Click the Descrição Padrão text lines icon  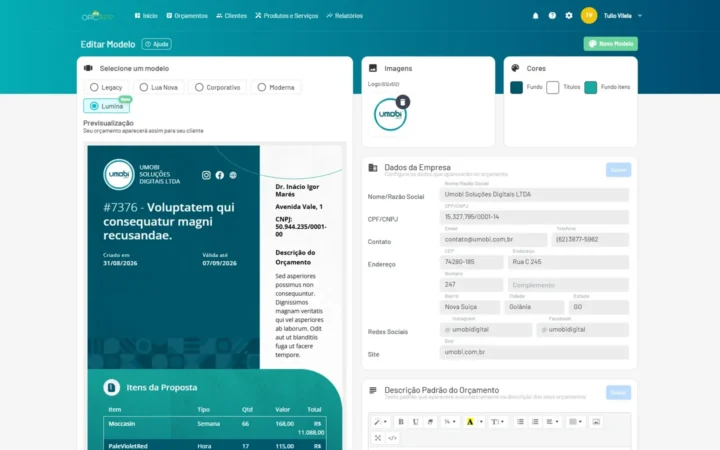coord(373,390)
